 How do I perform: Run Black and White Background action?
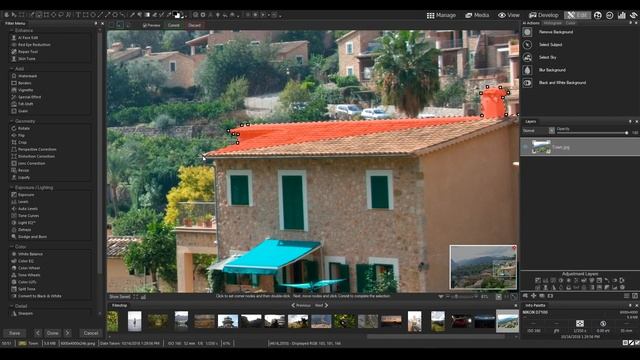pyautogui.click(x=562, y=83)
